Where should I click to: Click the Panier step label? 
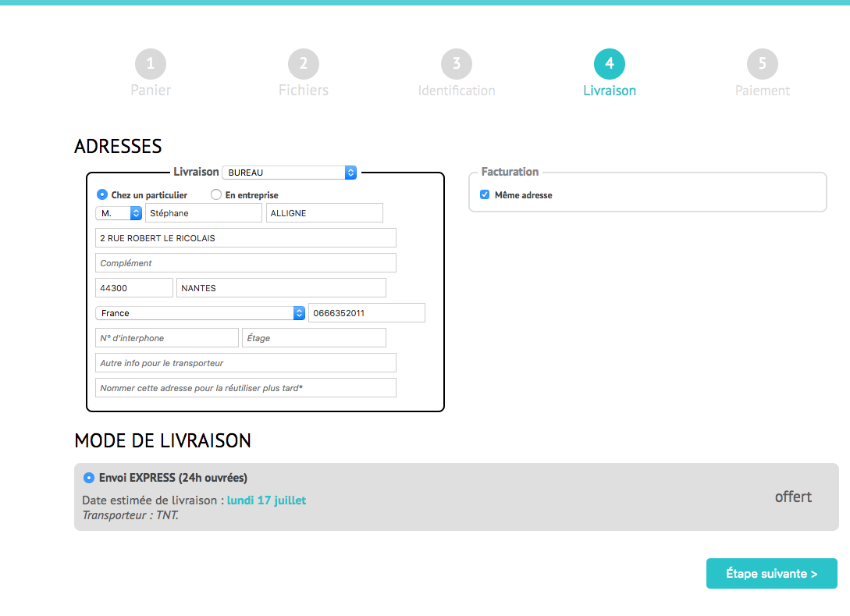tap(151, 91)
